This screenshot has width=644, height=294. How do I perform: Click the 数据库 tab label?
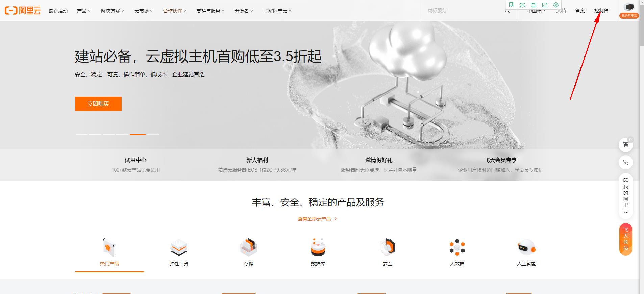point(318,264)
